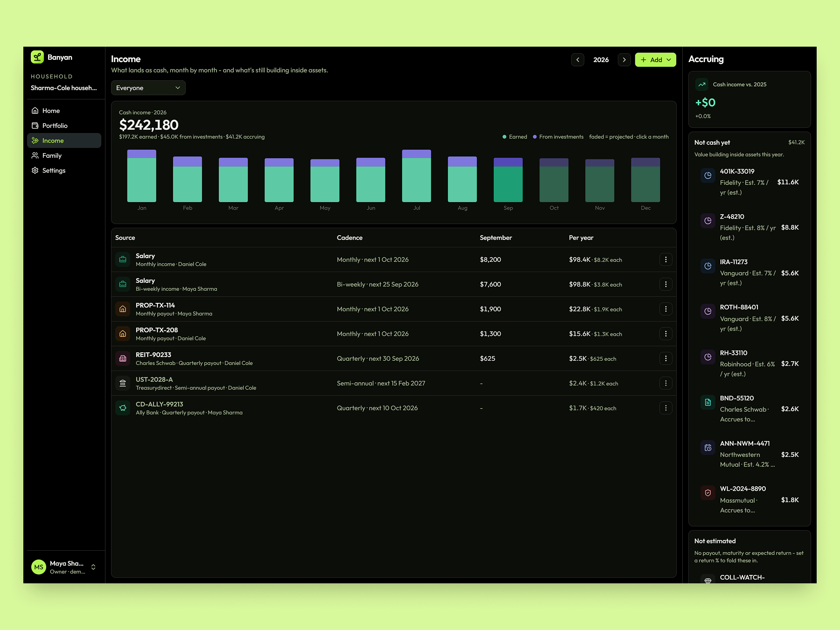Open three-dot menu for UST-2028-A
The image size is (840, 630).
point(666,383)
